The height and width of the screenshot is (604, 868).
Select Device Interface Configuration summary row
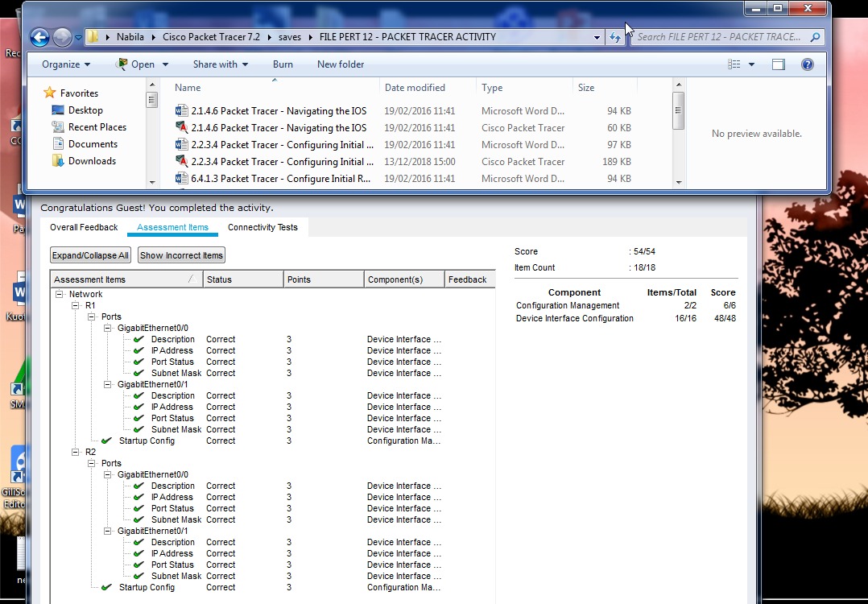pos(626,318)
